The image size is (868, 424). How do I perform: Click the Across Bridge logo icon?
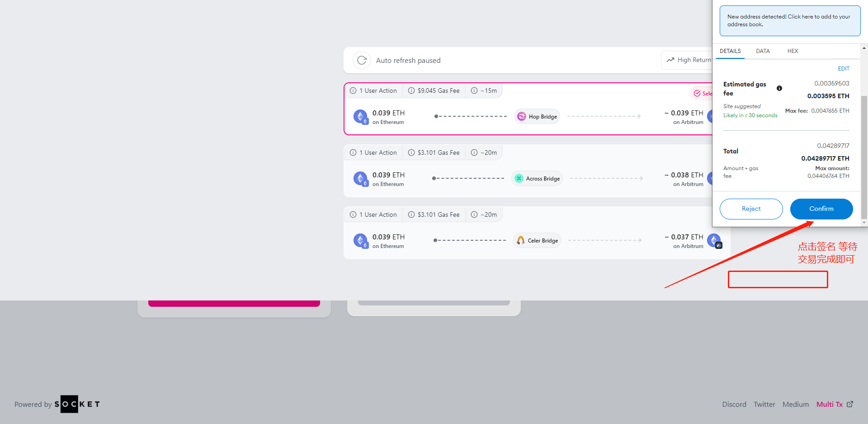(519, 178)
